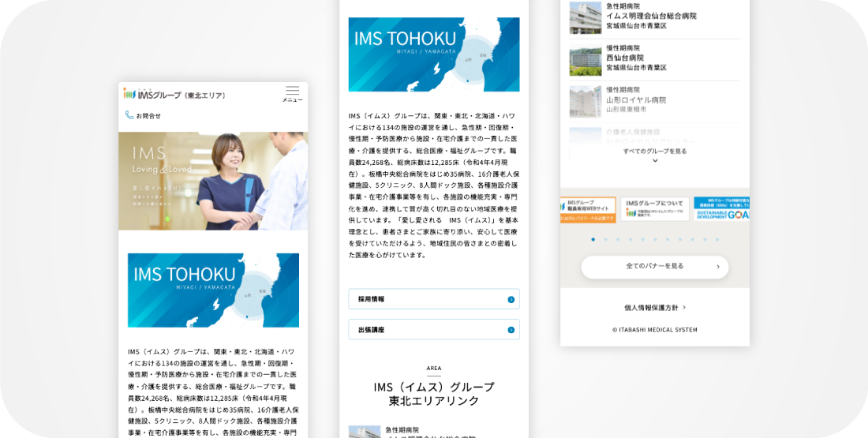
Task: Click the IMS Group logo icon
Action: pyautogui.click(x=129, y=94)
